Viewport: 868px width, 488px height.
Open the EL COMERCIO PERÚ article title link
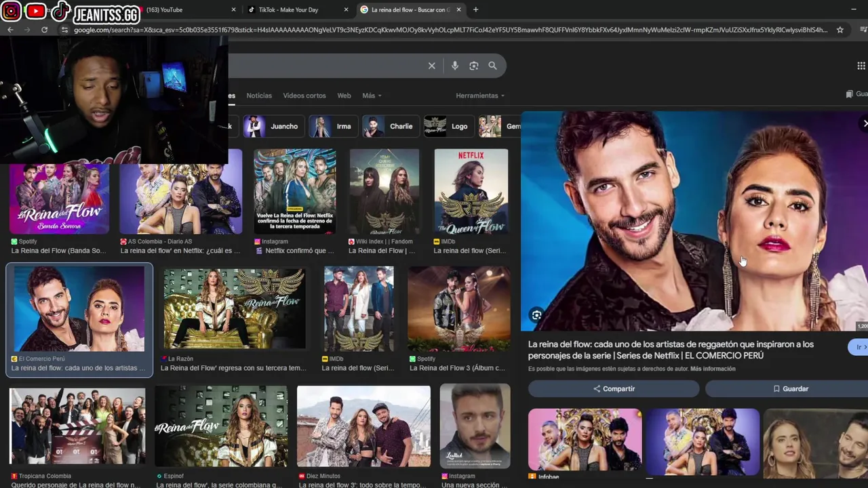[671, 350]
